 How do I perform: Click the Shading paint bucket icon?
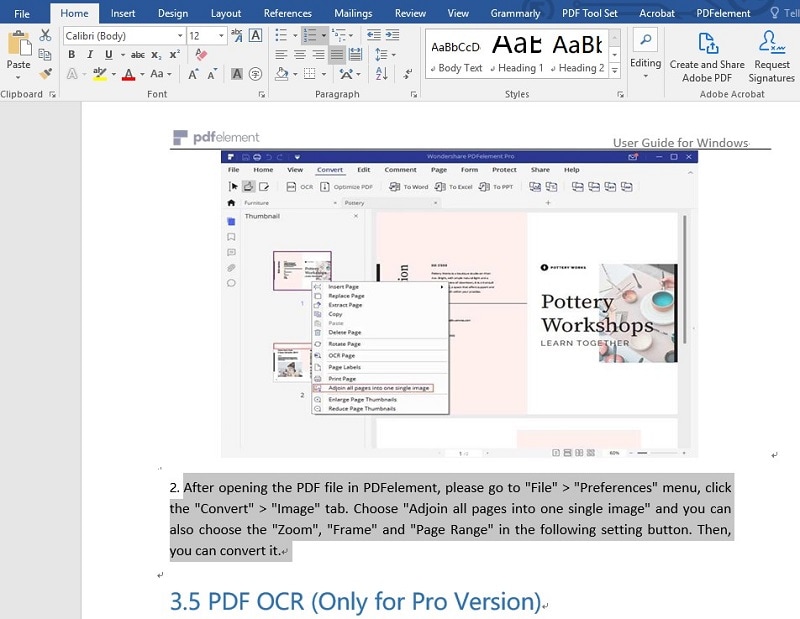pos(282,74)
